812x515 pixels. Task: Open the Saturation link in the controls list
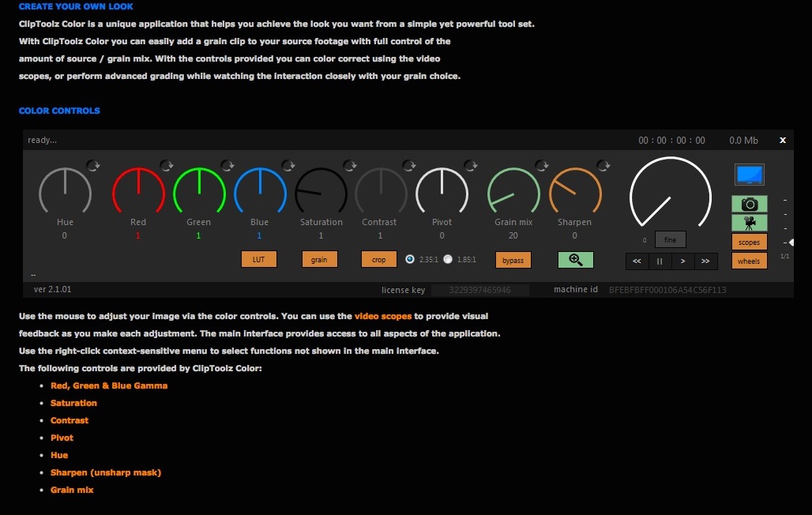tap(73, 403)
